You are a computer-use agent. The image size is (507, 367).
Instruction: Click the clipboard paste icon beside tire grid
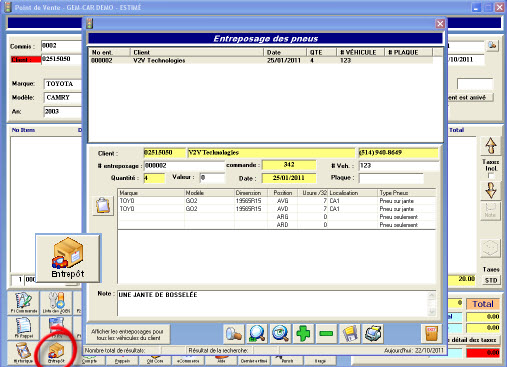click(103, 206)
